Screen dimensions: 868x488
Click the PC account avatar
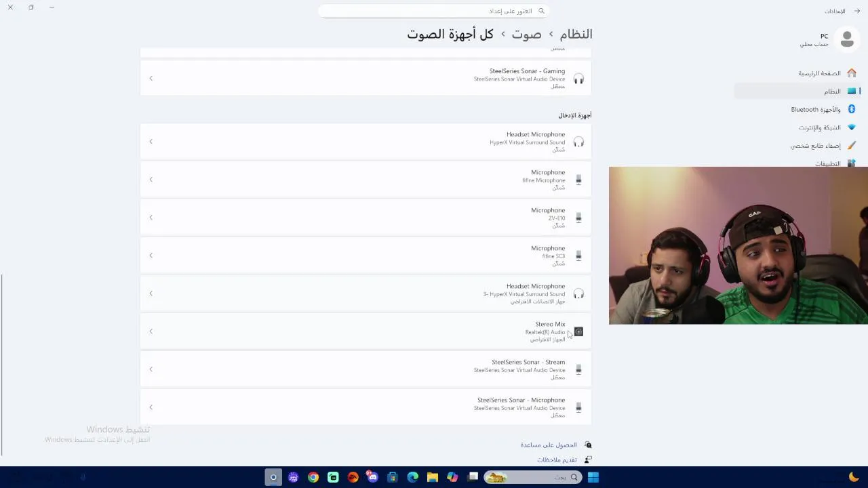[847, 40]
